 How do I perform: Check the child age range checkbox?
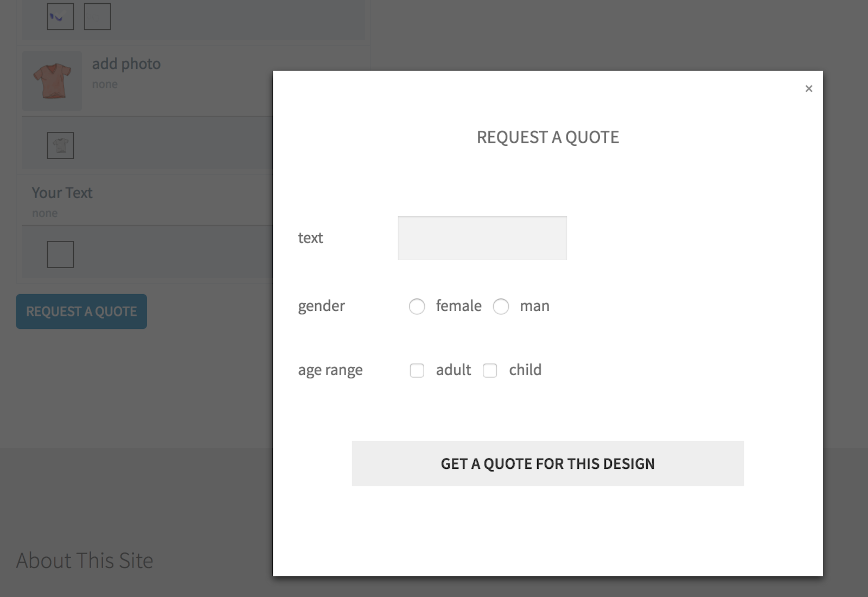[x=490, y=371]
